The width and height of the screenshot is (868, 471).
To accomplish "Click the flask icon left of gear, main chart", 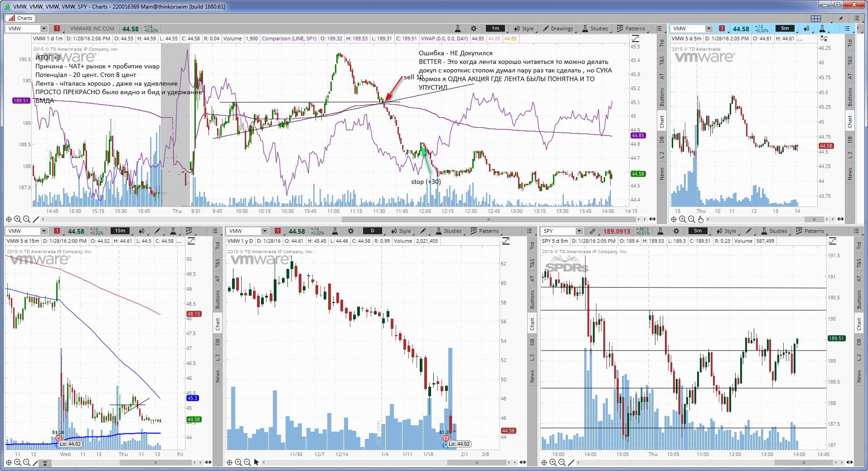I will point(457,29).
